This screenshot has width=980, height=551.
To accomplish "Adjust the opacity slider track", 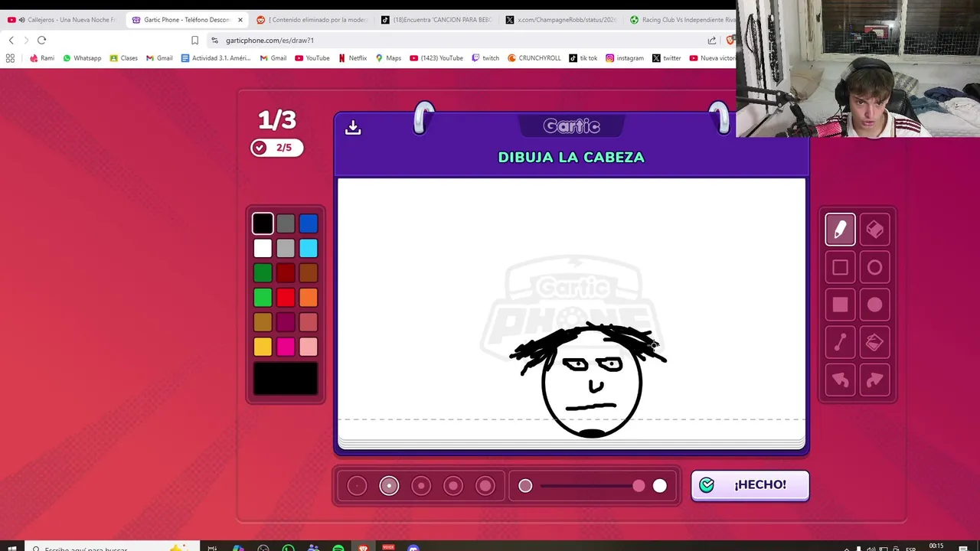I will point(593,486).
